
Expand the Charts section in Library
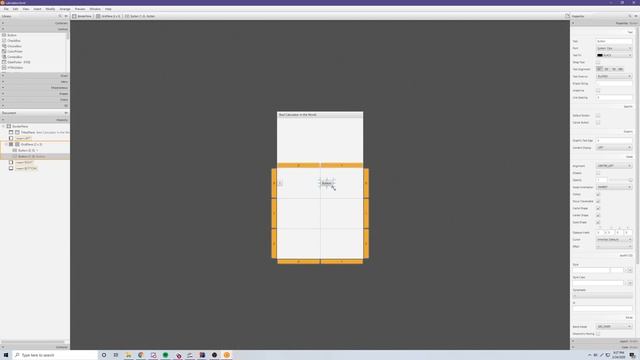[x=35, y=100]
